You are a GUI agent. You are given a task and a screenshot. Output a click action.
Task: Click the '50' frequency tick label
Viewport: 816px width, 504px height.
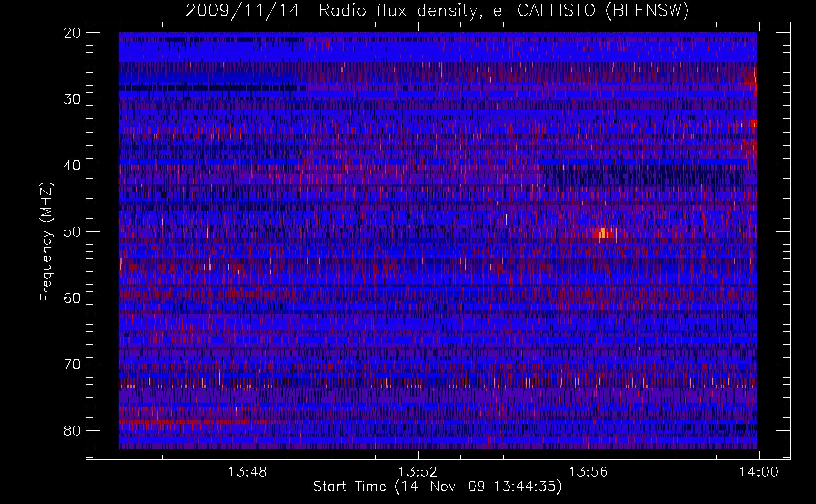click(73, 232)
